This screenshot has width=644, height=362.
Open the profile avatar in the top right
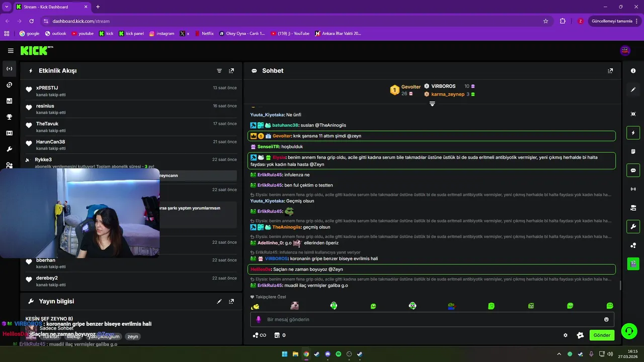coord(625,50)
